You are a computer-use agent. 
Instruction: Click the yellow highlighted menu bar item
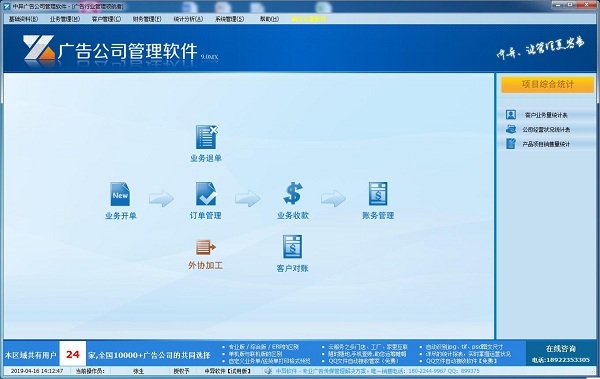click(308, 19)
